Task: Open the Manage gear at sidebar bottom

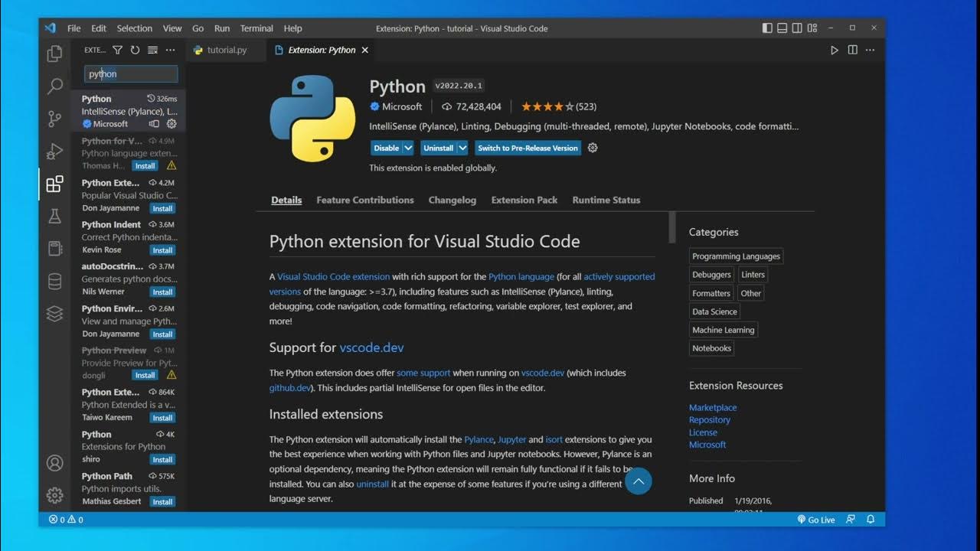Action: (x=54, y=495)
